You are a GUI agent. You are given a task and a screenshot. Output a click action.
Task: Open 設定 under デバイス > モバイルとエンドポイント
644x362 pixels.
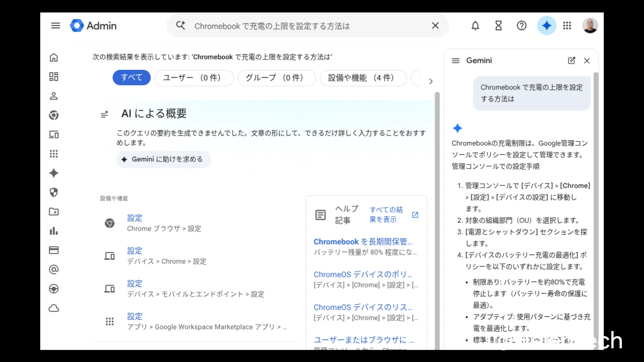[134, 284]
